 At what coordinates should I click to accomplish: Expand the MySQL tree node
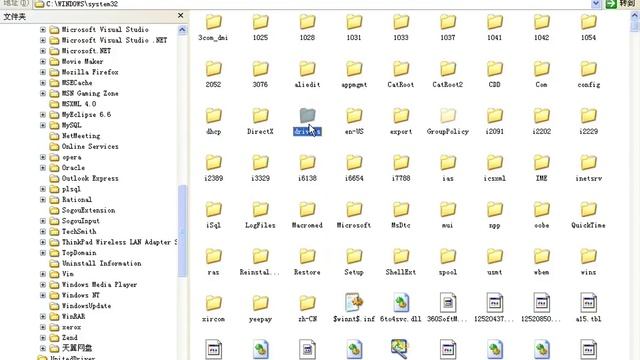click(43, 125)
